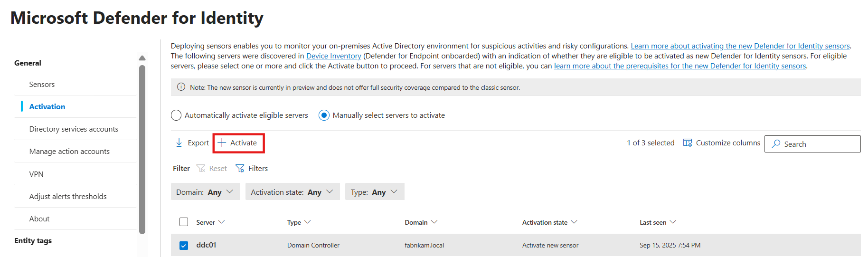Click the Filters funnel icon

point(240,169)
